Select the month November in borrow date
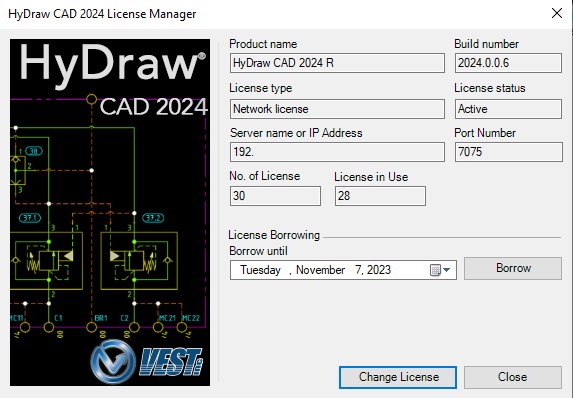The width and height of the screenshot is (573, 398). (x=320, y=270)
